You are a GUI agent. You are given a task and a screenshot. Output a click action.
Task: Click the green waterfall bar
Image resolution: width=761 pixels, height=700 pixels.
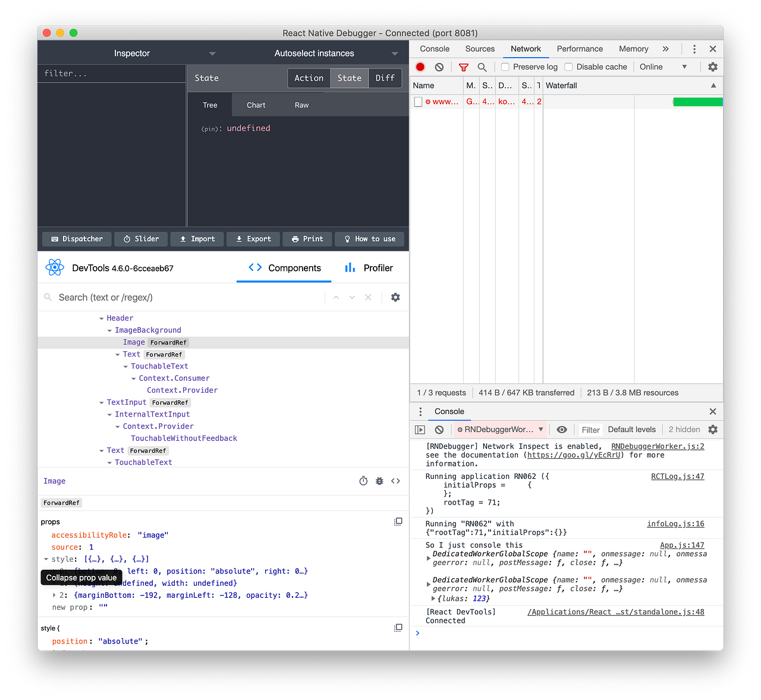(x=698, y=102)
